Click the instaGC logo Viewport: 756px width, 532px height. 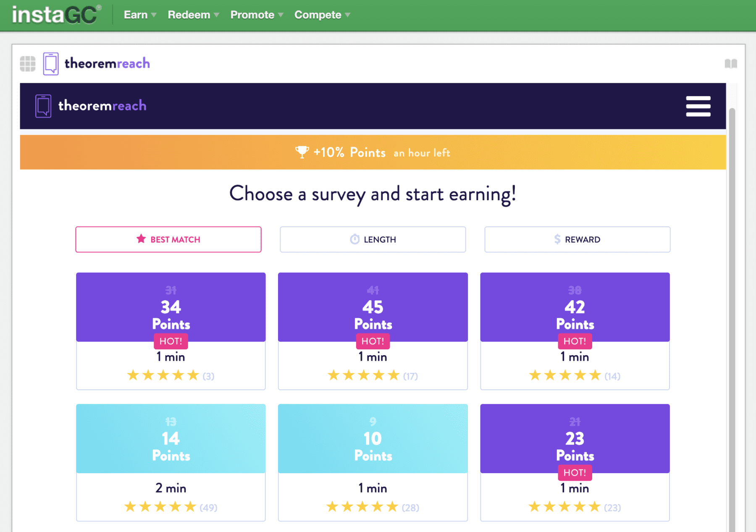pyautogui.click(x=56, y=15)
